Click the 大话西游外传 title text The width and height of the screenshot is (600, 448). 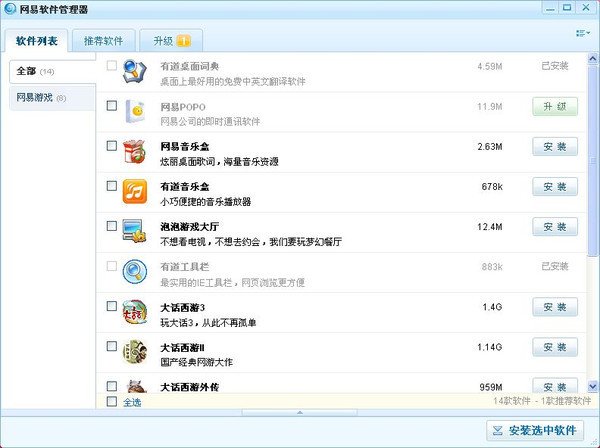(189, 387)
